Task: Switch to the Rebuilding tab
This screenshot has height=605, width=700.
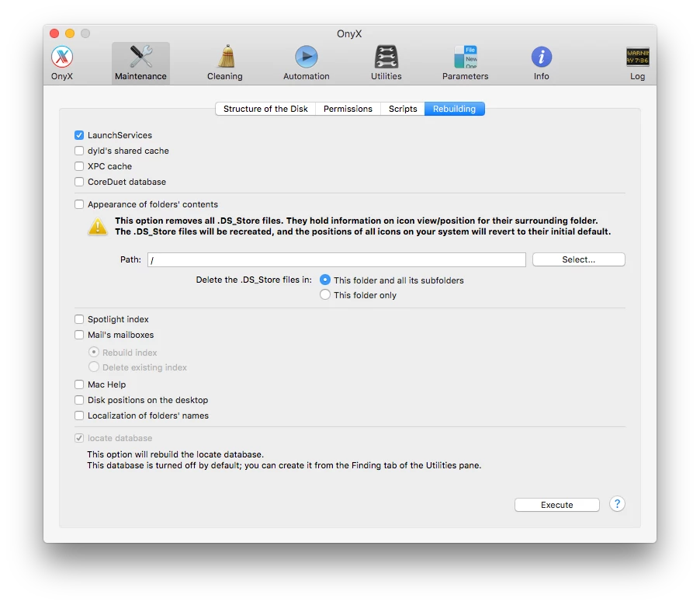Action: [x=455, y=109]
